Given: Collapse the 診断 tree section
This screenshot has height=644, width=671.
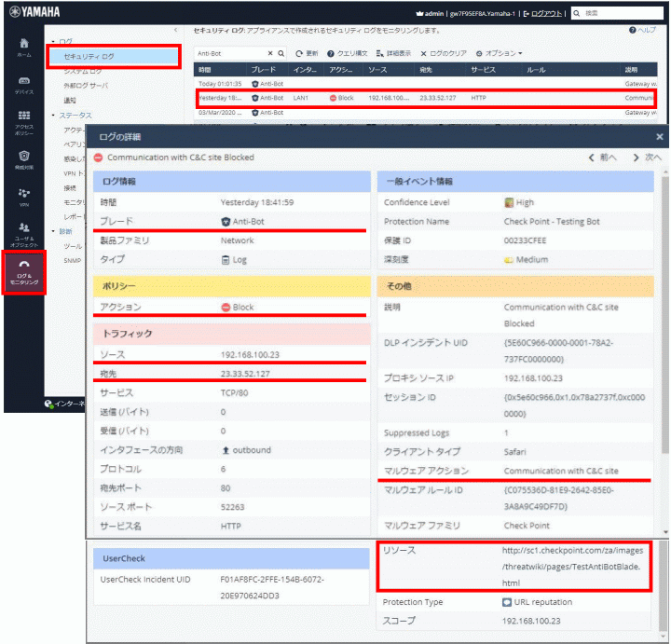Looking at the screenshot, I should coord(54,231).
